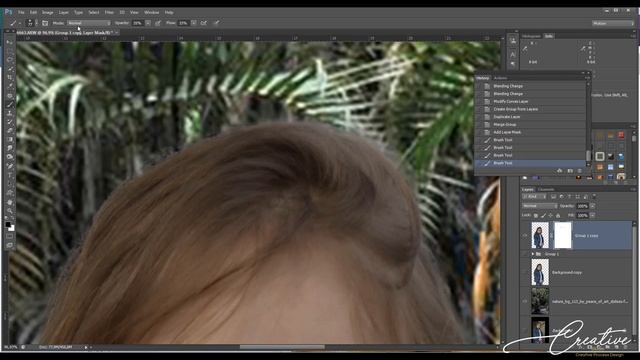Toggle pressure for opacity button
640x360 pixels.
pos(158,23)
